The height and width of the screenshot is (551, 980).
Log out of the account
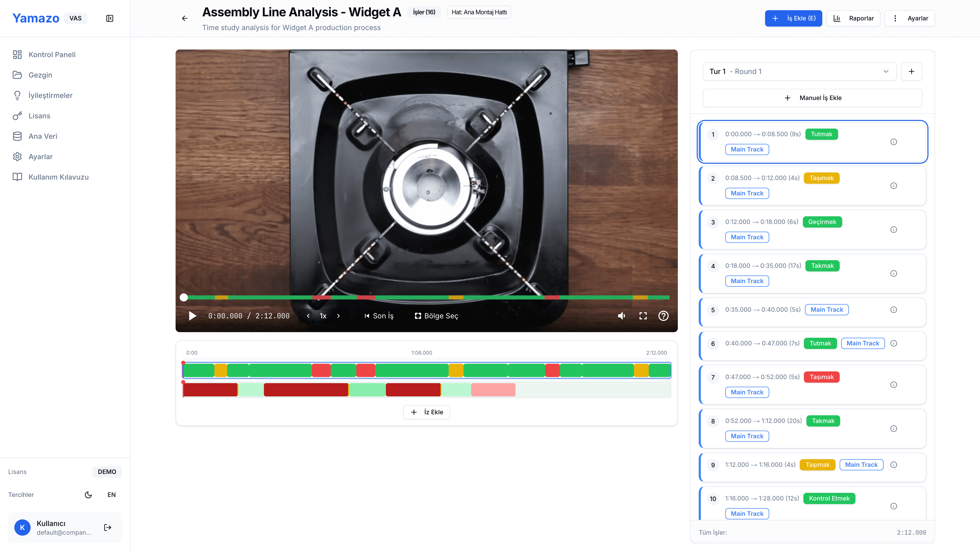[x=107, y=528]
